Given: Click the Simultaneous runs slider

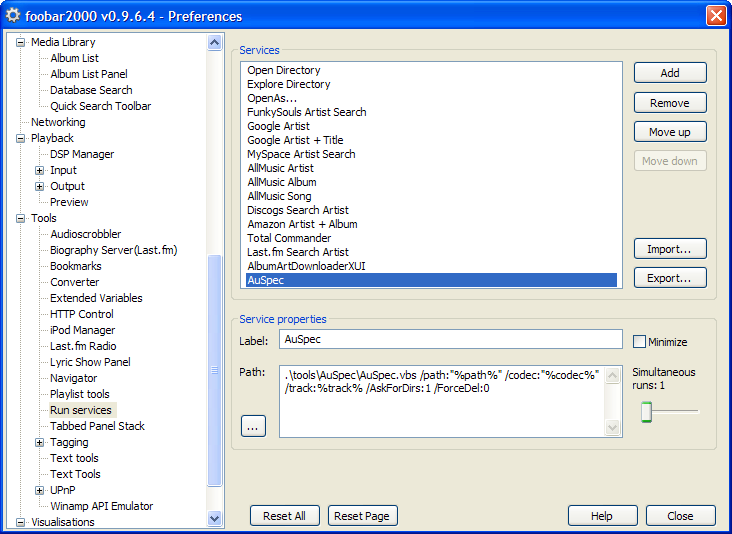Looking at the screenshot, I should pyautogui.click(x=669, y=411).
